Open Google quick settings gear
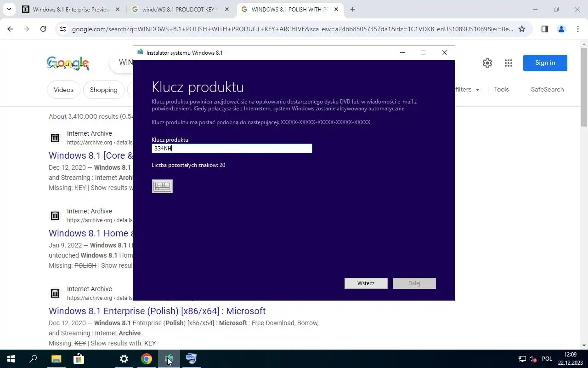 487,63
